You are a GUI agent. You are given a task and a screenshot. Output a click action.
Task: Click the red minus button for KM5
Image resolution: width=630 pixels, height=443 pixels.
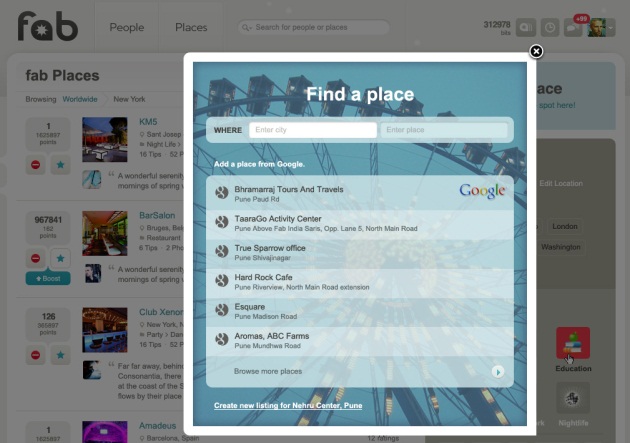click(35, 165)
